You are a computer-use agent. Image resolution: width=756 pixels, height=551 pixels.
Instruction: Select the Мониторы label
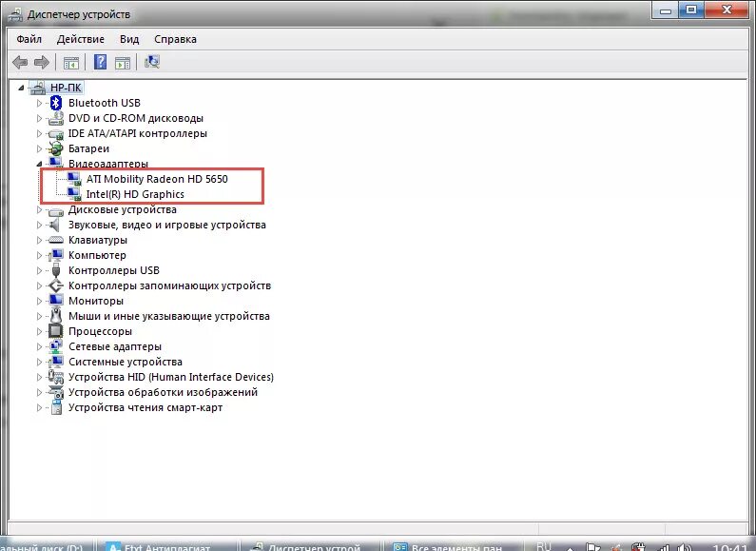pyautogui.click(x=96, y=301)
